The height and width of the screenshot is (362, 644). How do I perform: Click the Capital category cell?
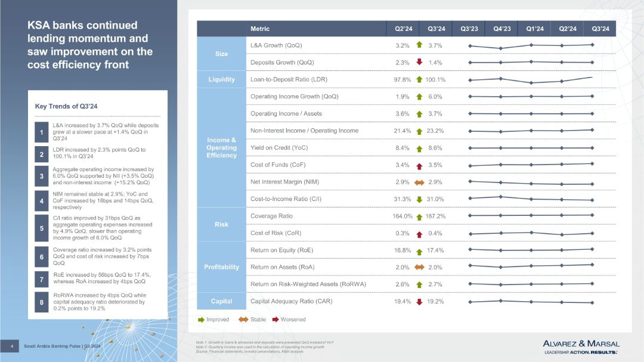(221, 301)
